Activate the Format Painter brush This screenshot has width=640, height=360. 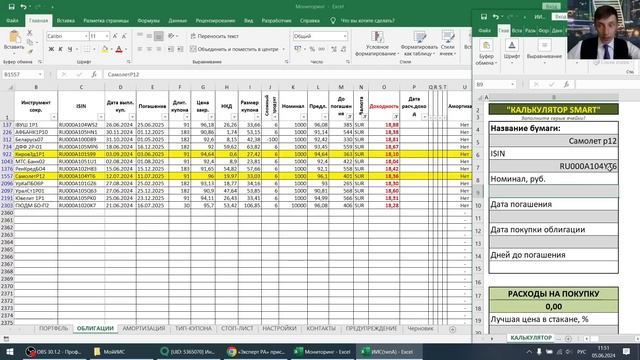(x=30, y=51)
